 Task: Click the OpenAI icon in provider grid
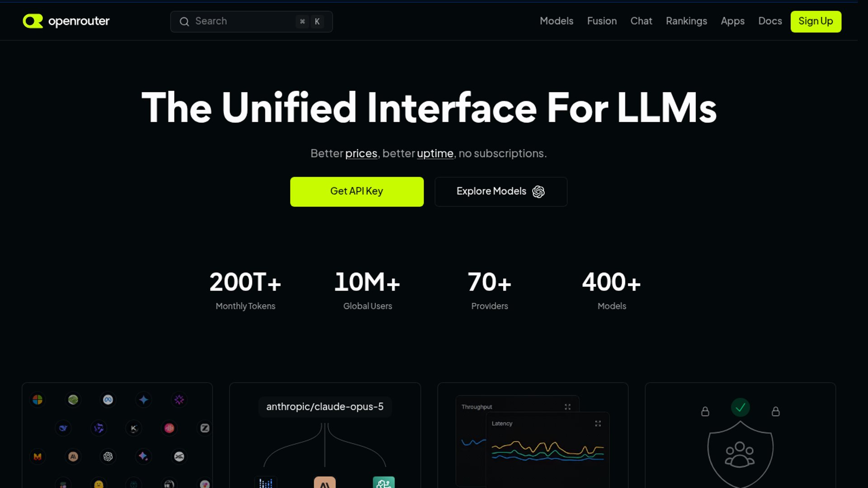[x=108, y=456]
